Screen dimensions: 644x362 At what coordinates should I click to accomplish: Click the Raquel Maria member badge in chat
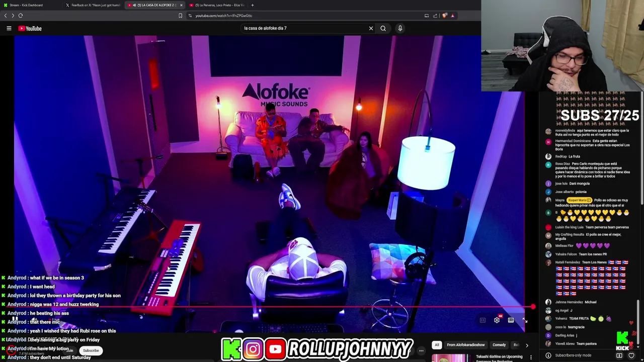(x=579, y=200)
